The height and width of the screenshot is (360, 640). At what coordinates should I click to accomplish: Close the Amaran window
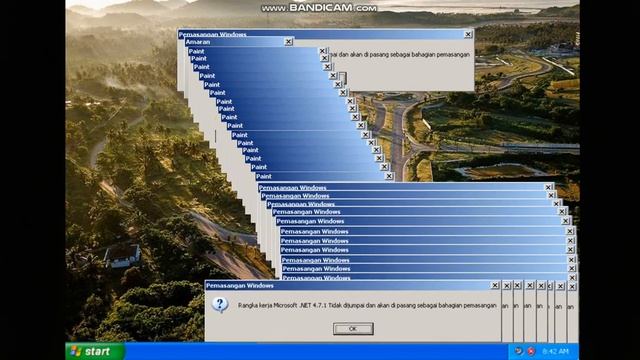tap(288, 42)
